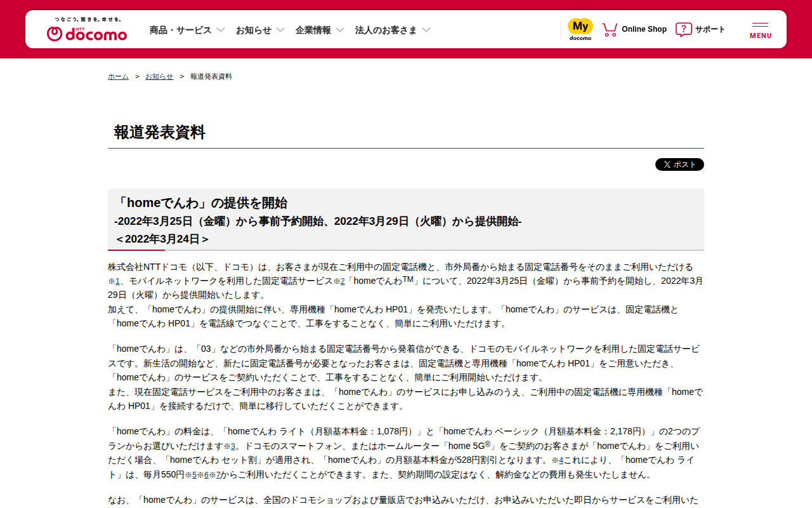The image size is (812, 508).
Task: Click the headline 「homeでんわ」の提供を開始
Action: pyautogui.click(x=200, y=203)
